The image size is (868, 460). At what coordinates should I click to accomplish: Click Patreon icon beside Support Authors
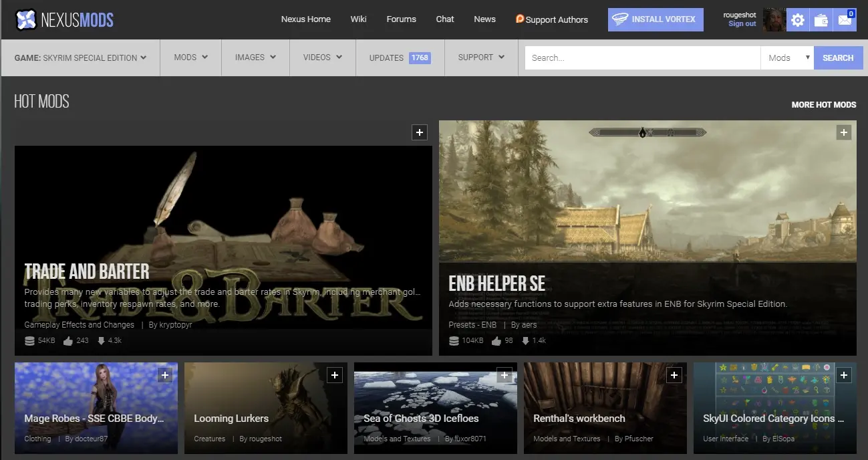click(x=520, y=19)
